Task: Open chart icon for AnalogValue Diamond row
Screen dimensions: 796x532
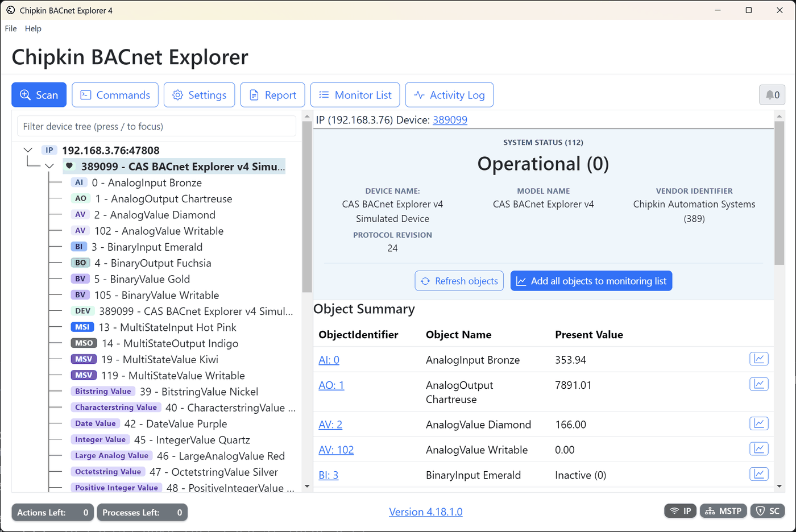Action: click(759, 423)
